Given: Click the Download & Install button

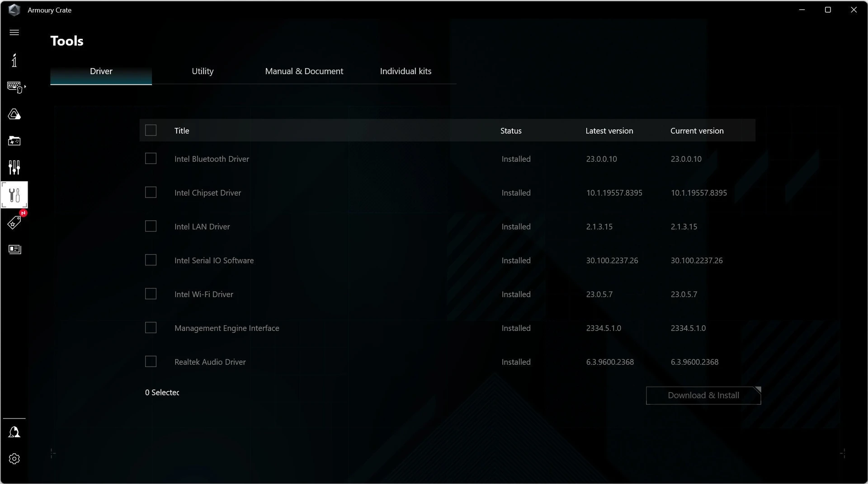Looking at the screenshot, I should [703, 395].
